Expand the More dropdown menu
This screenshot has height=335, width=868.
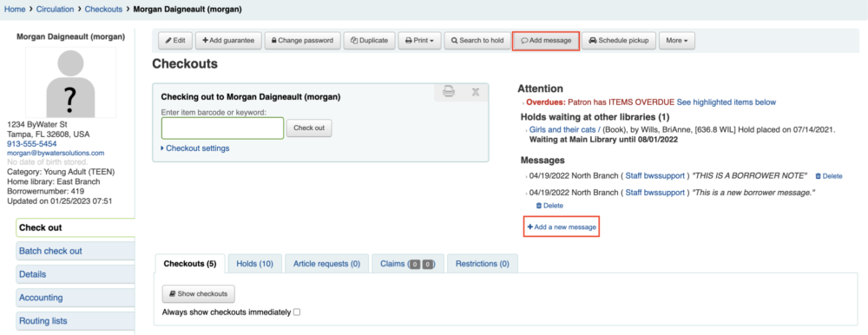coord(676,41)
